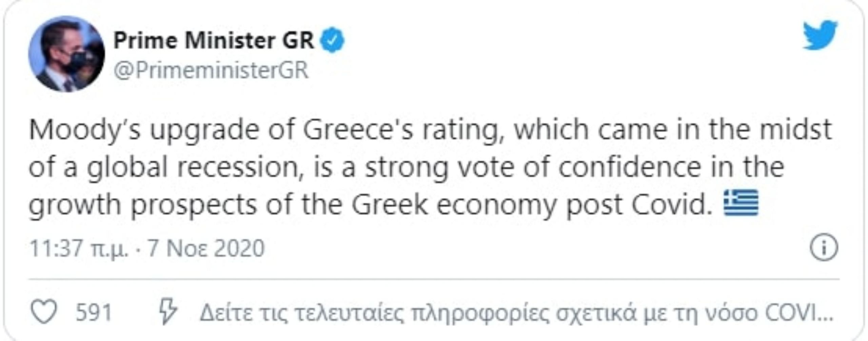The height and width of the screenshot is (341, 868).
Task: Open the 11:37 π.μ. timestamp link
Action: tap(79, 249)
